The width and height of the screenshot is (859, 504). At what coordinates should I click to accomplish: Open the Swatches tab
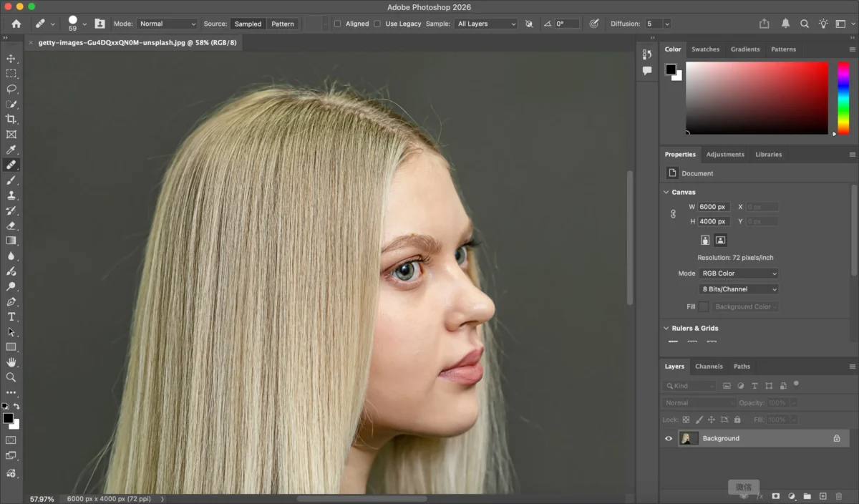click(705, 49)
